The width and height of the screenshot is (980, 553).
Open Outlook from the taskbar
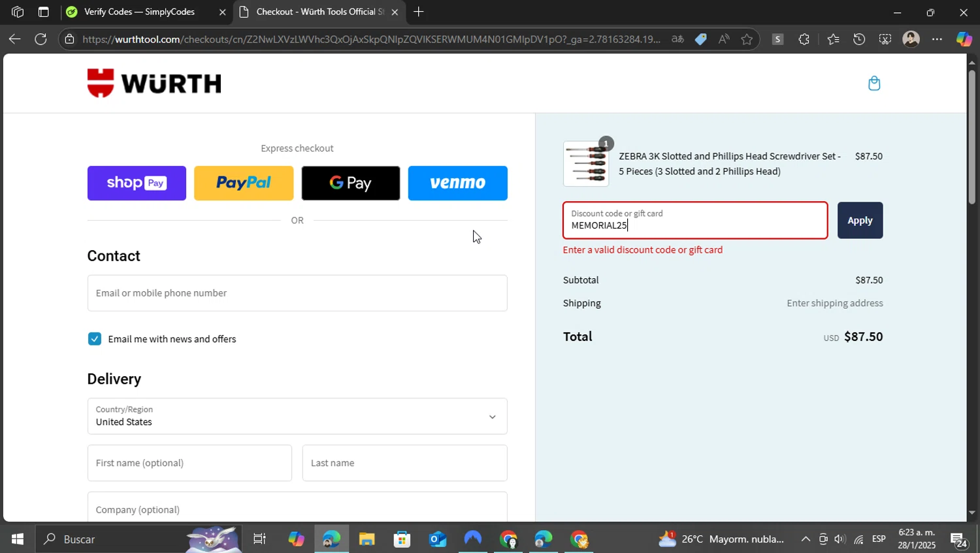point(437,539)
